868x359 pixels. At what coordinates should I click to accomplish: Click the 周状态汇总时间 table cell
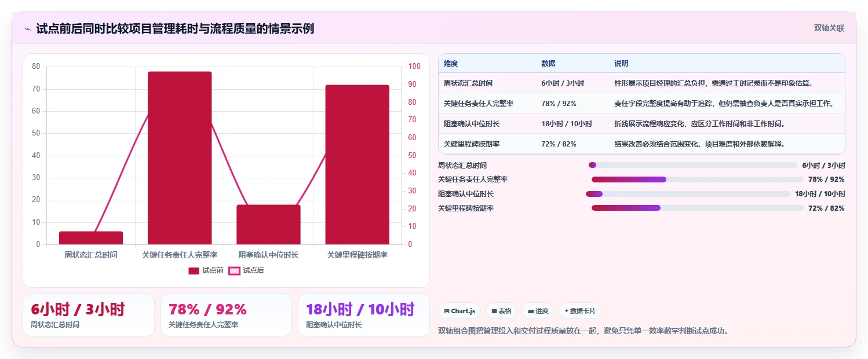click(487, 83)
